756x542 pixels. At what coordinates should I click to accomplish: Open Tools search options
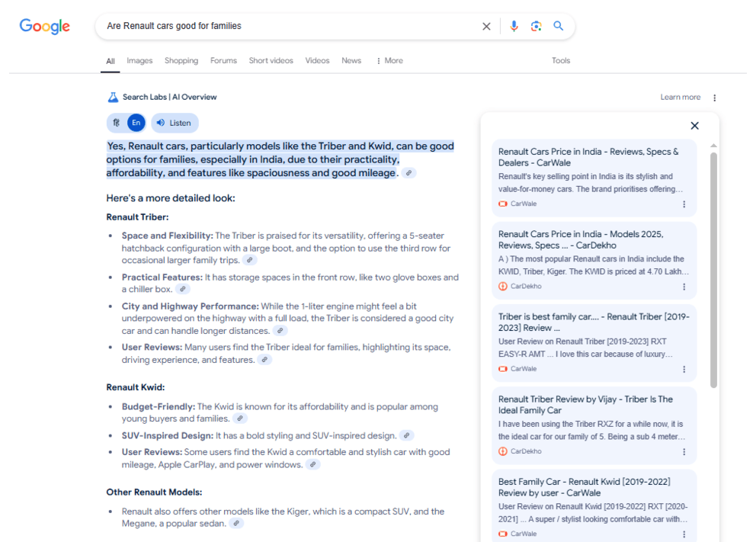tap(561, 61)
